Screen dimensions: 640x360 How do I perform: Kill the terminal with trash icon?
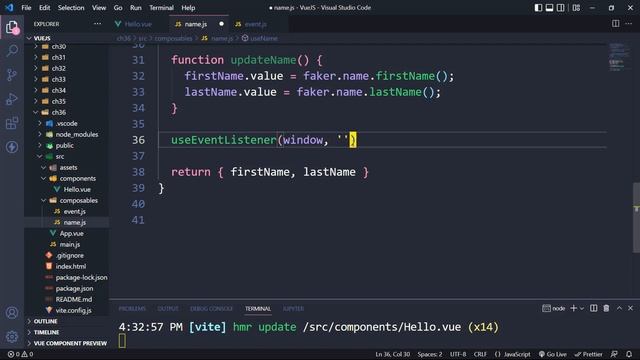point(606,308)
